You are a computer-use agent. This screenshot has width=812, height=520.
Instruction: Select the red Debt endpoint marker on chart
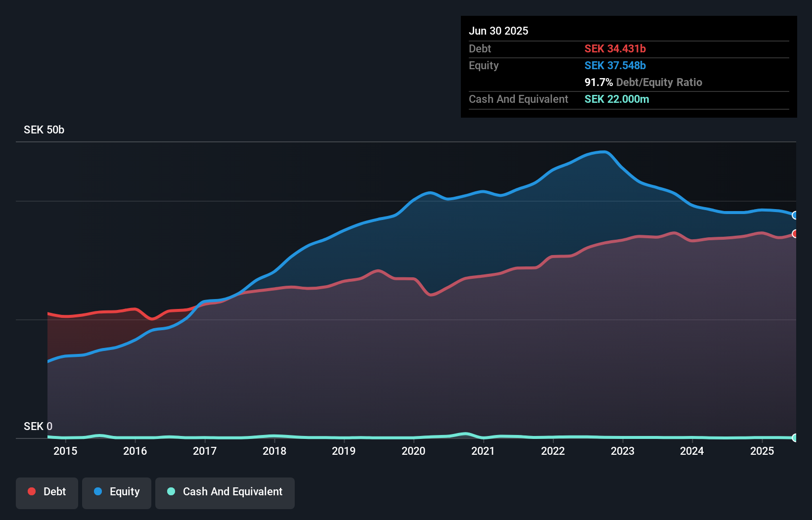795,234
